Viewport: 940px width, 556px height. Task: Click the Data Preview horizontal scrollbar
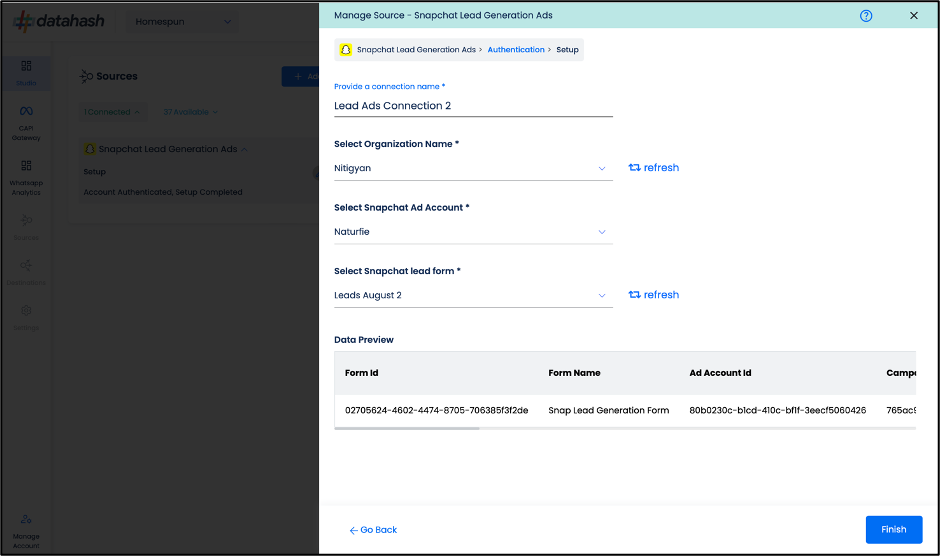coord(407,428)
